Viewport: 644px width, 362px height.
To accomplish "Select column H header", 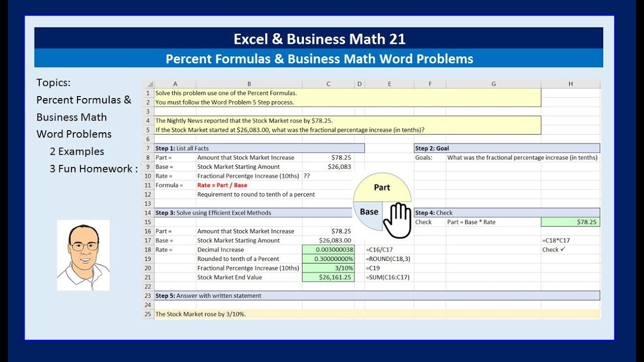I will point(571,84).
